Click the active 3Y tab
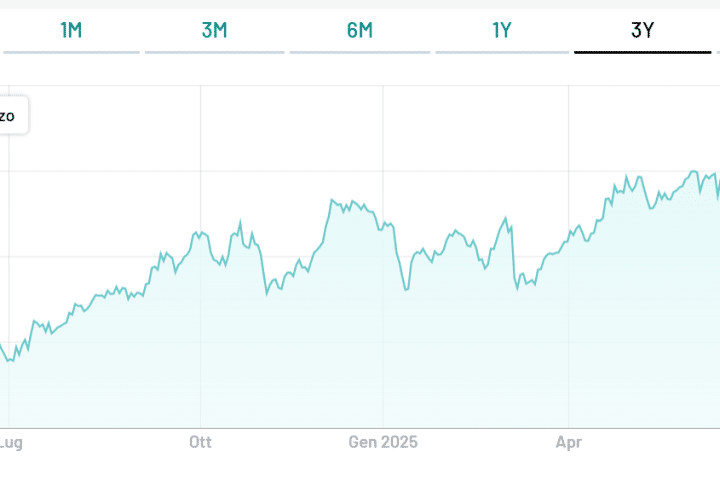 click(642, 30)
